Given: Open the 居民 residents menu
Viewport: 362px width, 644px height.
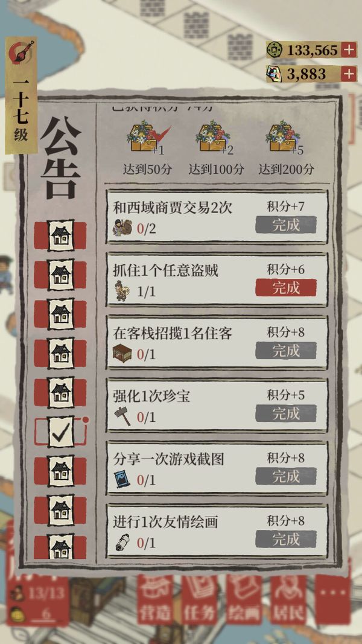Looking at the screenshot, I should 288,599.
